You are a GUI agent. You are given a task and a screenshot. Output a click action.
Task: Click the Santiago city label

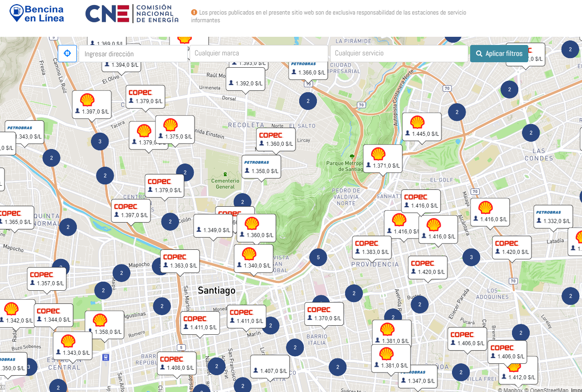tap(216, 290)
